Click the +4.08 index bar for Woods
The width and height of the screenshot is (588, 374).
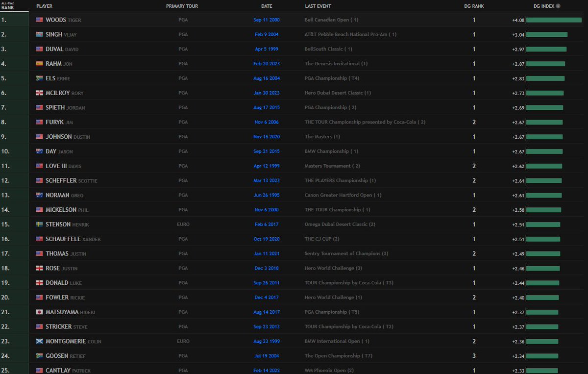(554, 20)
